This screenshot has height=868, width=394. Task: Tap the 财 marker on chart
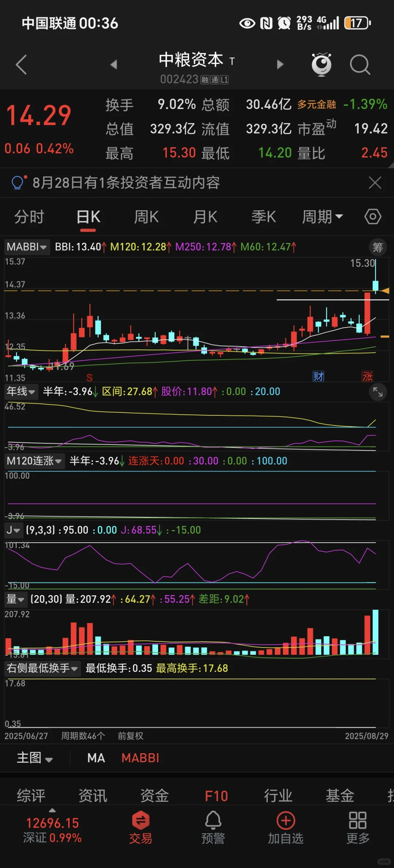(318, 376)
